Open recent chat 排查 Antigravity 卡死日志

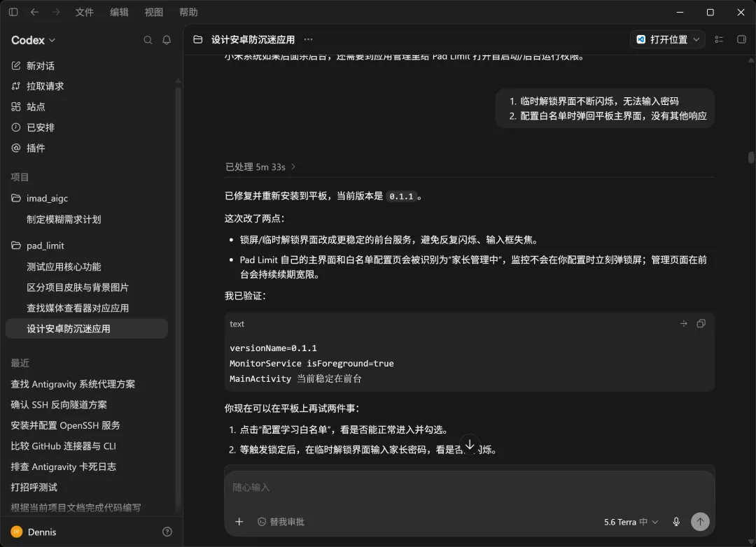[63, 467]
